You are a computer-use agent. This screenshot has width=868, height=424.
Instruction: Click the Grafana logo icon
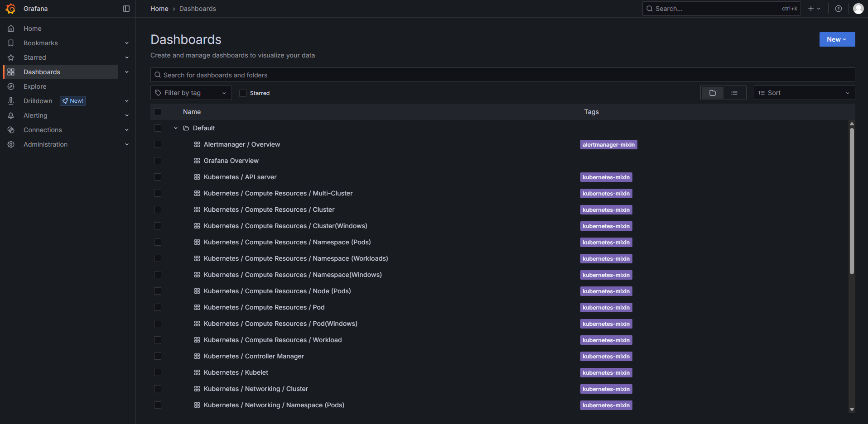(10, 9)
